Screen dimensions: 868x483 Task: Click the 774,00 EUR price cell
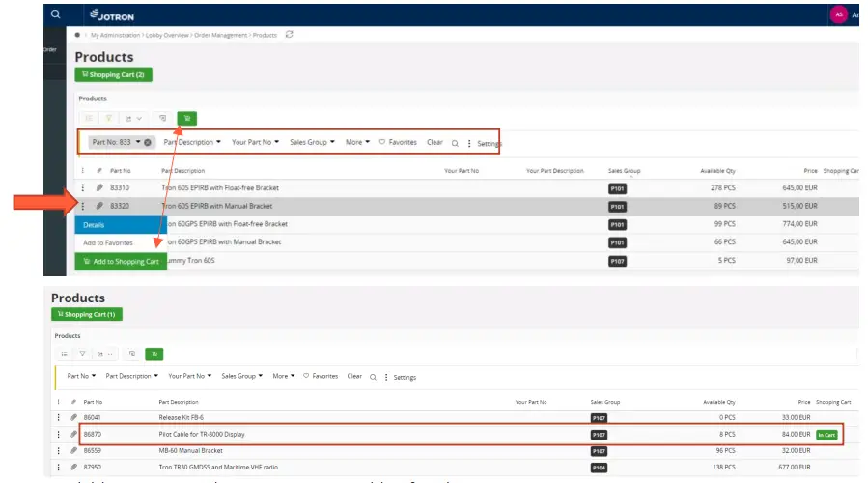click(799, 224)
